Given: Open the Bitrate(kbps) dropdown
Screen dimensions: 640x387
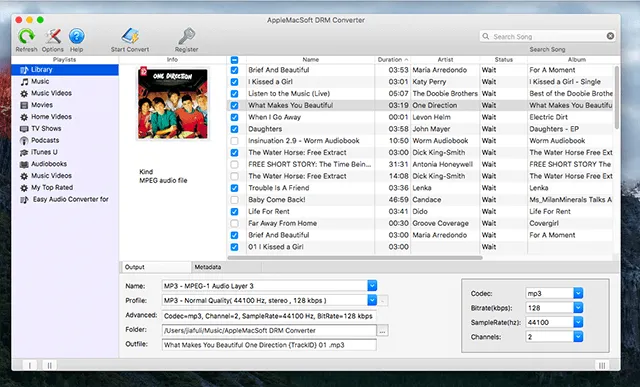Looking at the screenshot, I should (578, 308).
